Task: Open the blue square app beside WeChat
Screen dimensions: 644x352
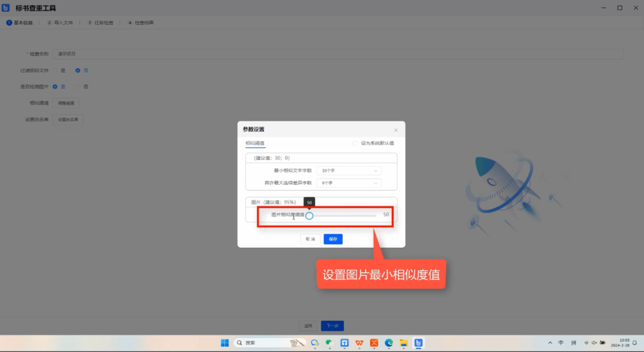Action: pyautogui.click(x=345, y=343)
